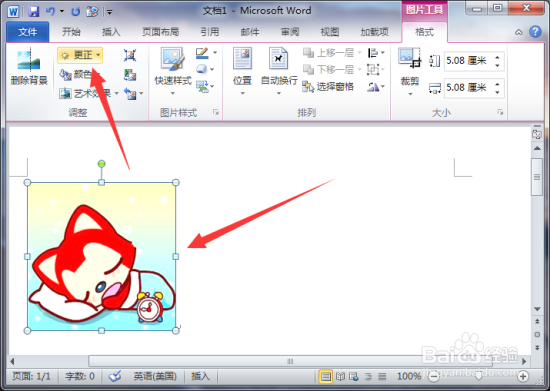This screenshot has width=550, height=391.
Task: Open the Selection Pane (选择窗格)
Action: click(328, 86)
